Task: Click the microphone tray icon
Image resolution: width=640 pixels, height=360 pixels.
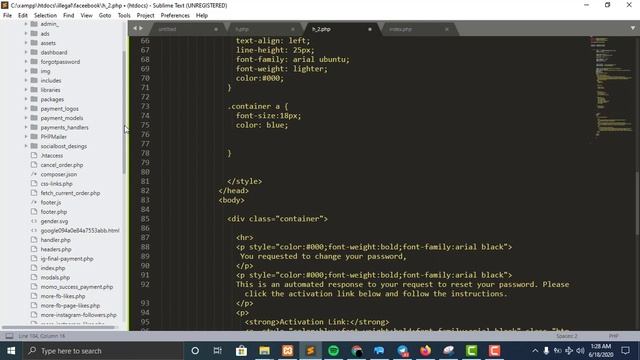Action: point(546,351)
